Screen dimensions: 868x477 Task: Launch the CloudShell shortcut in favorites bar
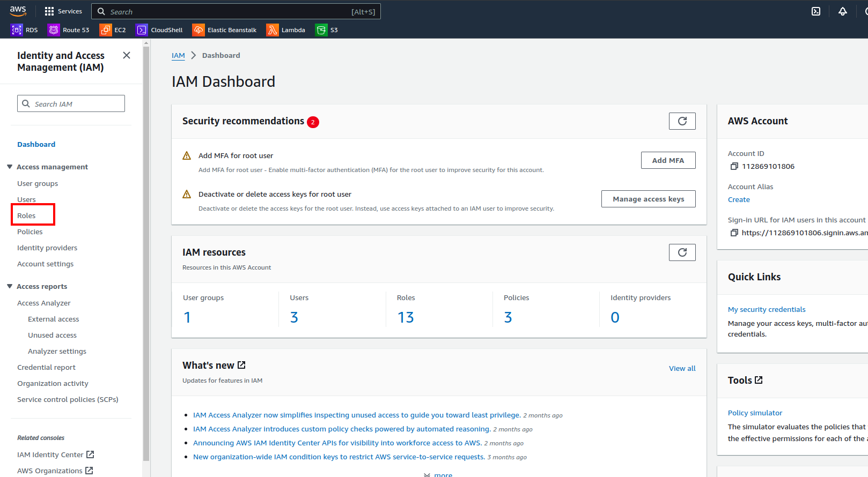click(159, 30)
